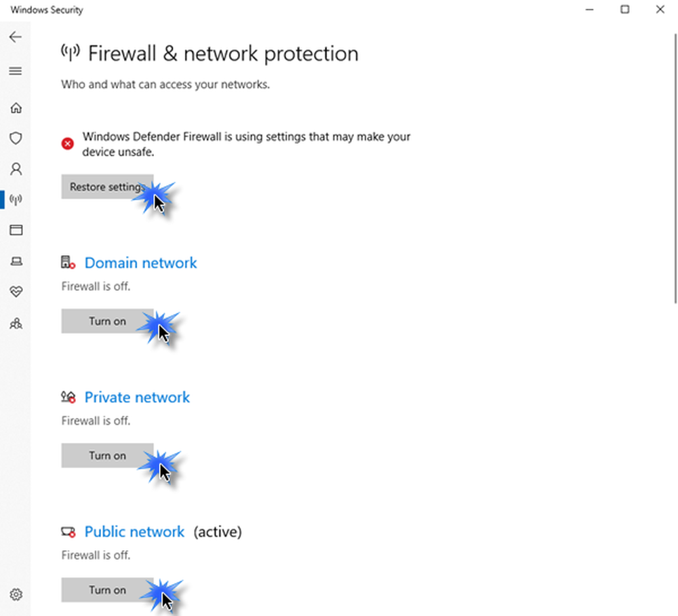Image resolution: width=678 pixels, height=616 pixels.
Task: Expand the navigation menu with hamburger icon
Action: click(16, 71)
